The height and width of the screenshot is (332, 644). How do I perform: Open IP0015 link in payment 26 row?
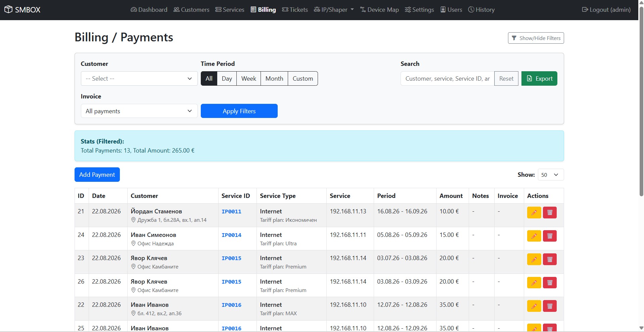click(x=231, y=282)
